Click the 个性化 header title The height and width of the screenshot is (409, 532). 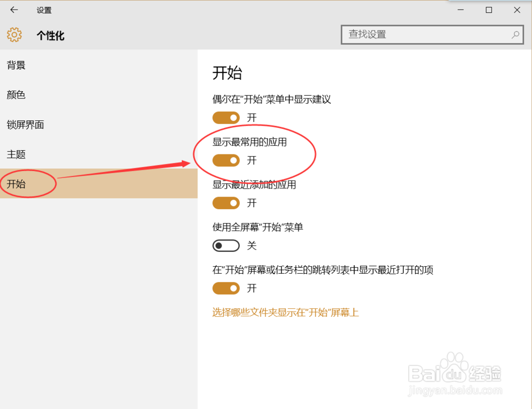click(x=51, y=36)
